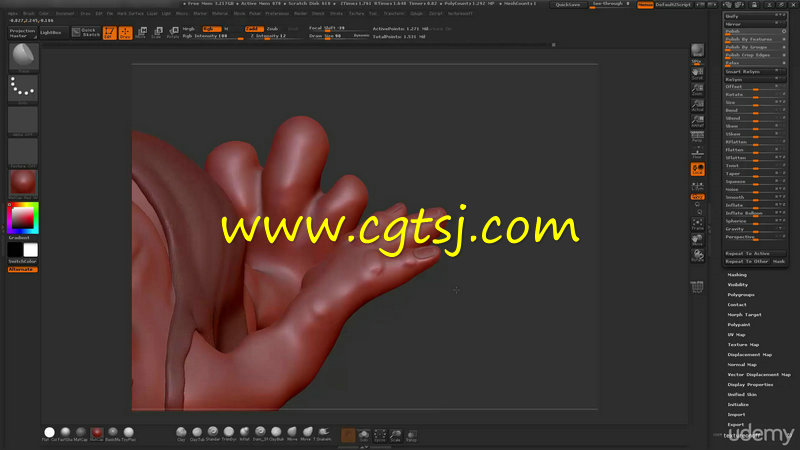Adjust the Rgb Intensity slider

tap(213, 36)
